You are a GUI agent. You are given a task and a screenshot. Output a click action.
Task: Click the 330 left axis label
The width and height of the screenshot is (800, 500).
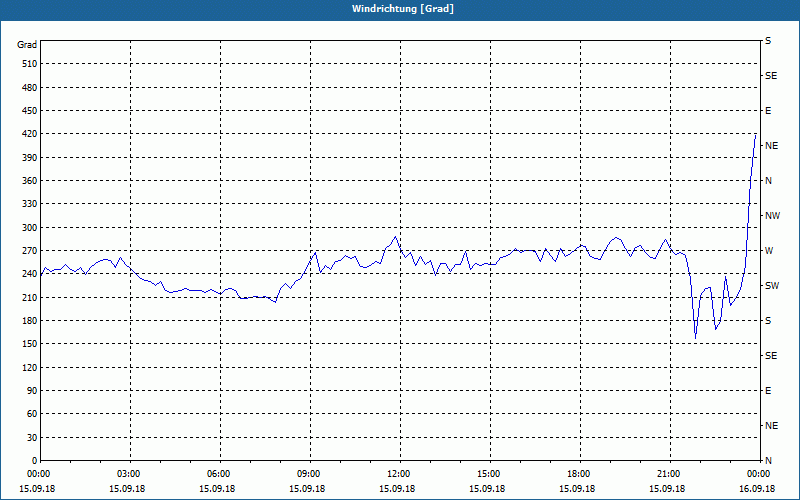coord(30,204)
